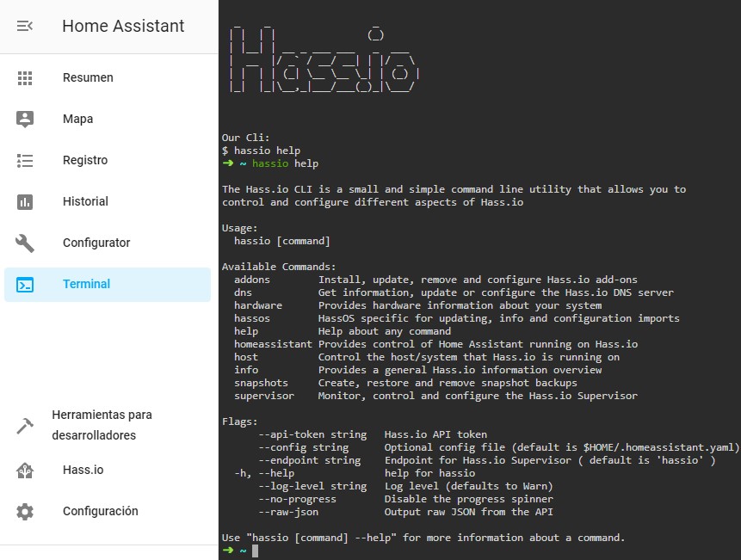Click the 'supervisor' command text
This screenshot has width=741, height=560.
264,396
